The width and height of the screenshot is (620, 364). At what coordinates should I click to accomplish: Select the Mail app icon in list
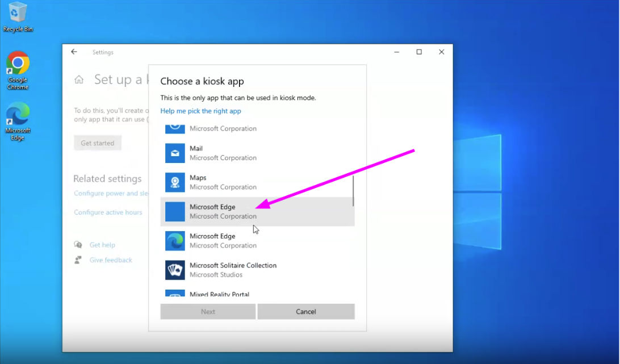(175, 153)
